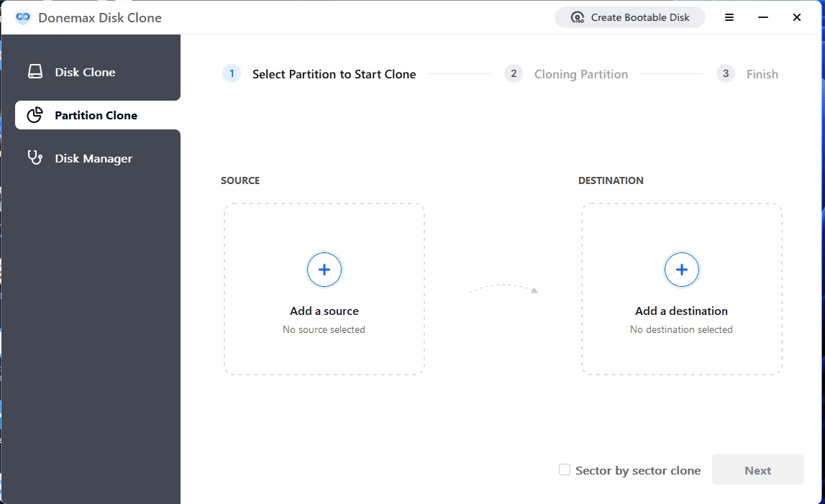Close the Donemax Disk Clone window
The width and height of the screenshot is (825, 504).
click(796, 17)
